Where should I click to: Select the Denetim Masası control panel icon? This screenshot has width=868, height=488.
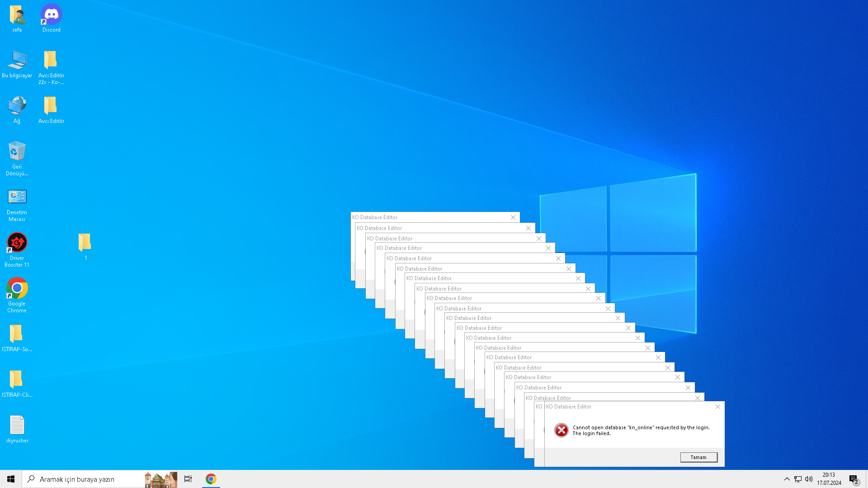17,205
